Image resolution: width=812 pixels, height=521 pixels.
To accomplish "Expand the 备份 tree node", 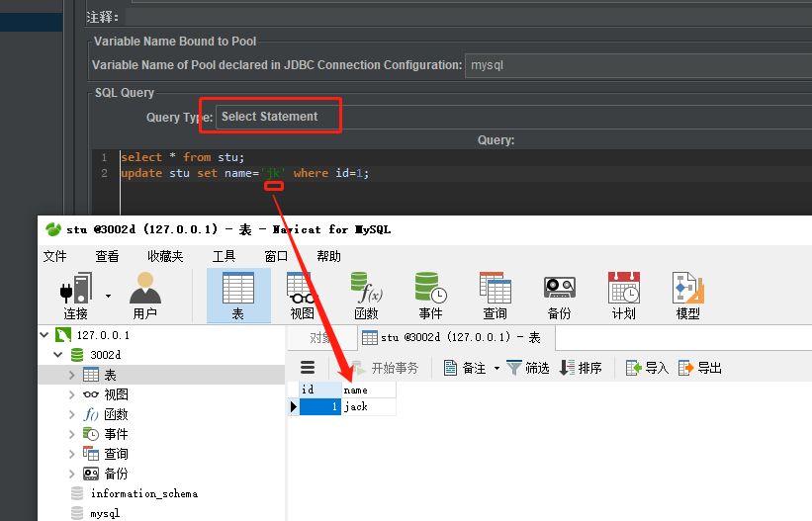I will (x=72, y=474).
